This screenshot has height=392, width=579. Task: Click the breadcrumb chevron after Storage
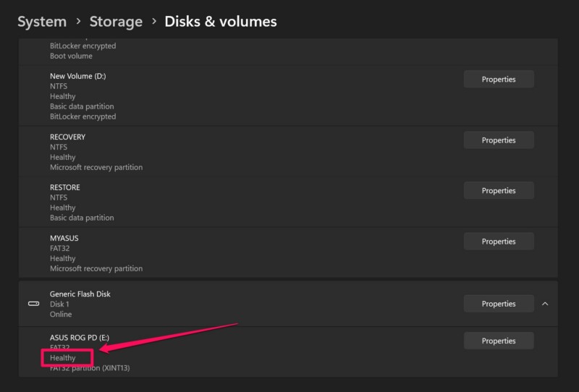[154, 22]
